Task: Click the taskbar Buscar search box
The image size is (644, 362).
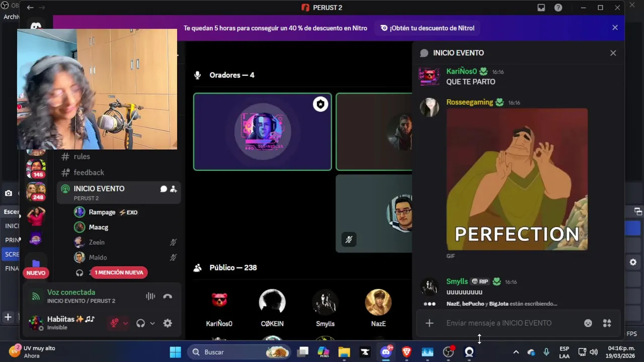Action: 239,352
